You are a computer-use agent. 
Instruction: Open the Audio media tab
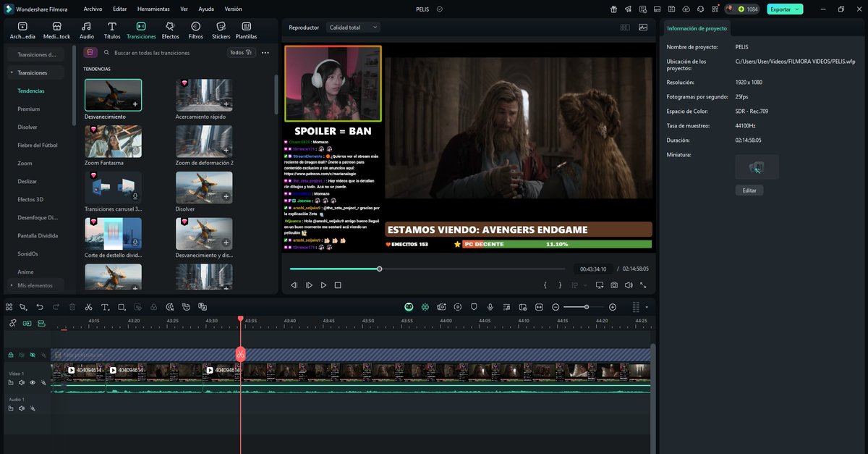[87, 30]
